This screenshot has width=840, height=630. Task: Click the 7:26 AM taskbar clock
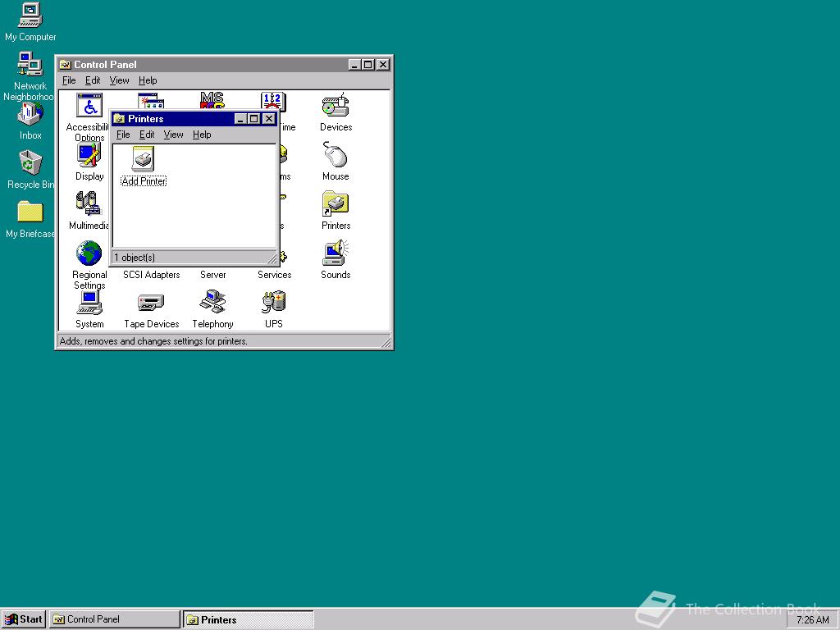pos(813,620)
